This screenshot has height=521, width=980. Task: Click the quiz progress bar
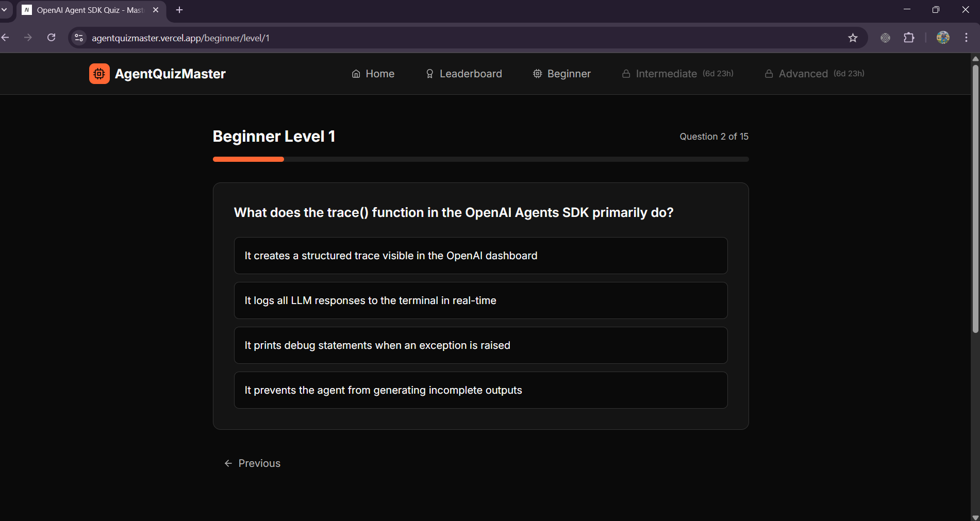[480, 159]
